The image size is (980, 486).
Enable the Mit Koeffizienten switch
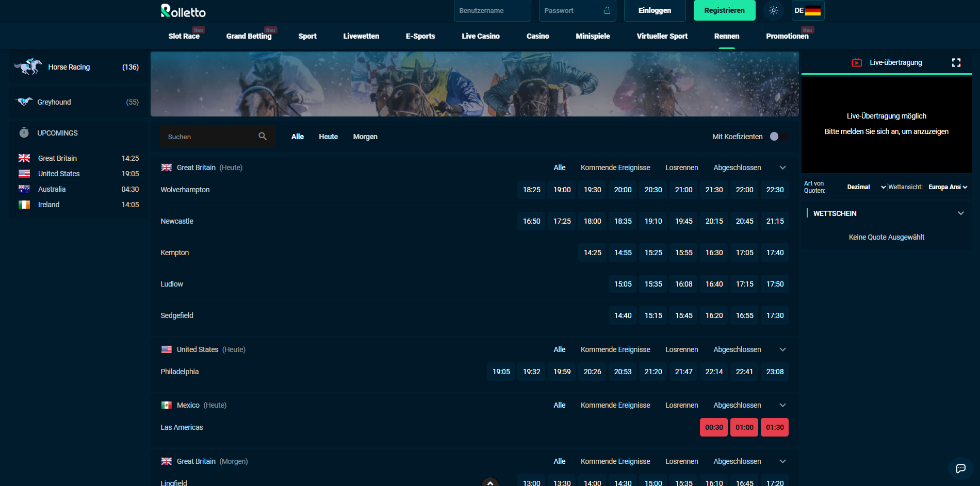point(778,137)
